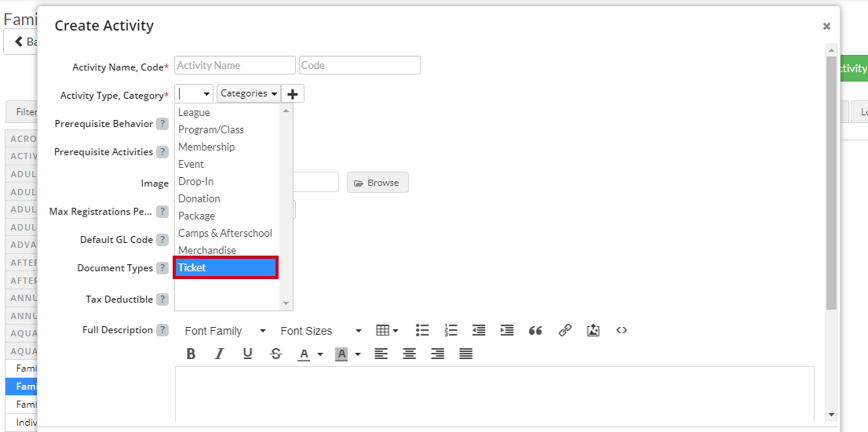Click the decrease indent icon
The width and height of the screenshot is (868, 432).
(x=479, y=330)
